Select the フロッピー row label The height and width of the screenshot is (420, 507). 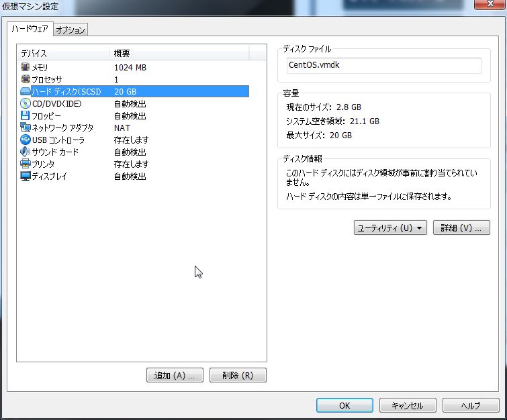click(46, 115)
